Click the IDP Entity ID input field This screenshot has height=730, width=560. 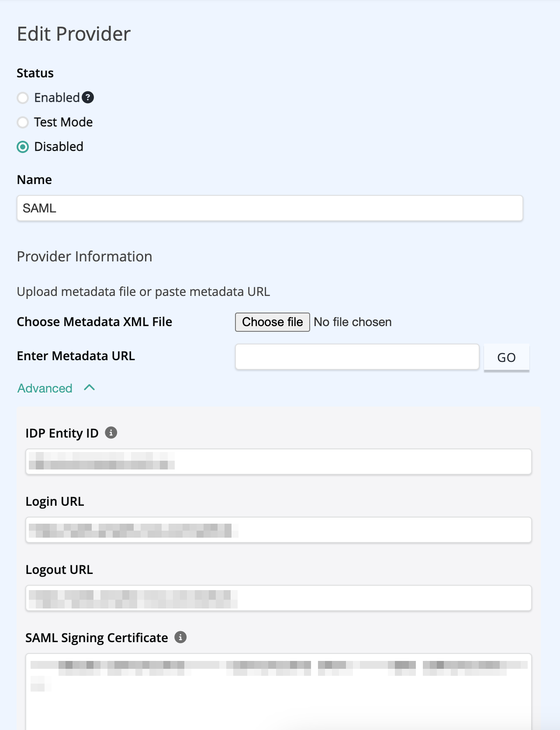279,462
